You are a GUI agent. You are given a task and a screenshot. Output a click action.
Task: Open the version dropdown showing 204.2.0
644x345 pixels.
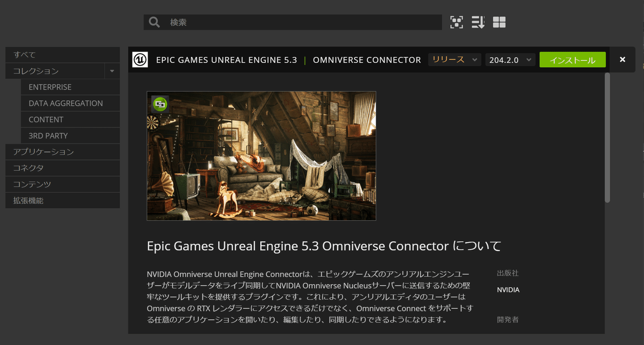(509, 60)
